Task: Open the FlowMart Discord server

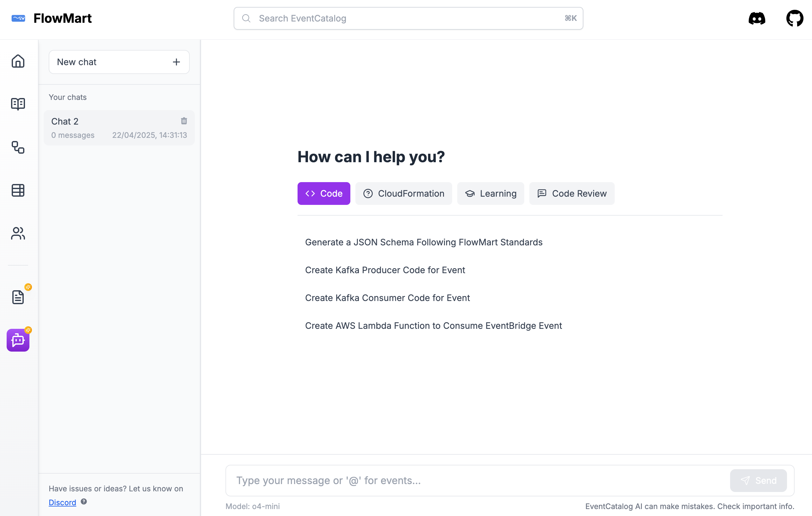Action: tap(757, 18)
